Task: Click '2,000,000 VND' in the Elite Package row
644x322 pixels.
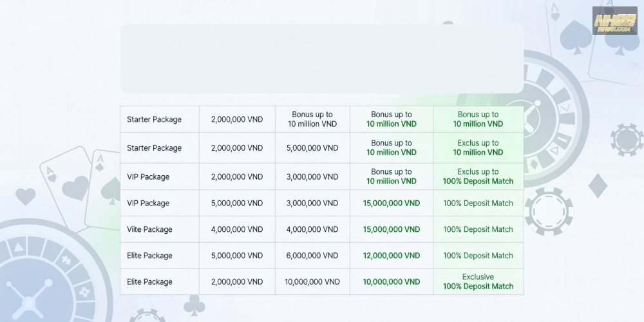Action: tap(237, 282)
